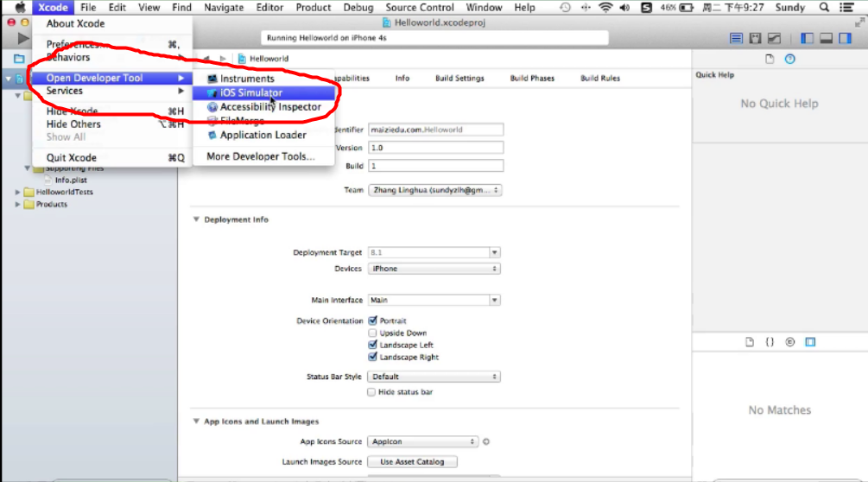
Task: Open Status Bar Style dropdown
Action: click(434, 377)
